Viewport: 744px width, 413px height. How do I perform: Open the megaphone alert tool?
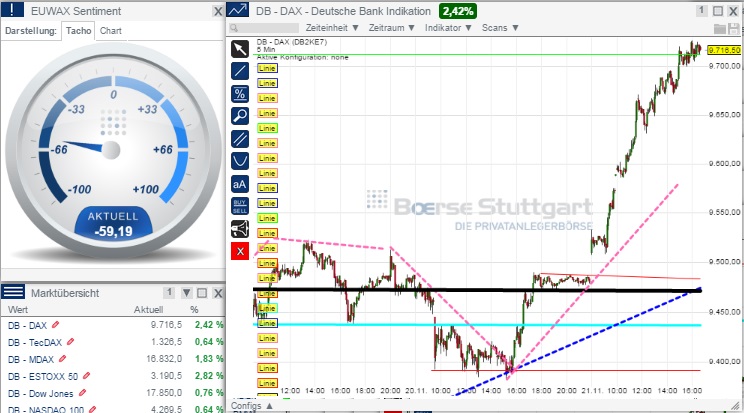point(240,229)
